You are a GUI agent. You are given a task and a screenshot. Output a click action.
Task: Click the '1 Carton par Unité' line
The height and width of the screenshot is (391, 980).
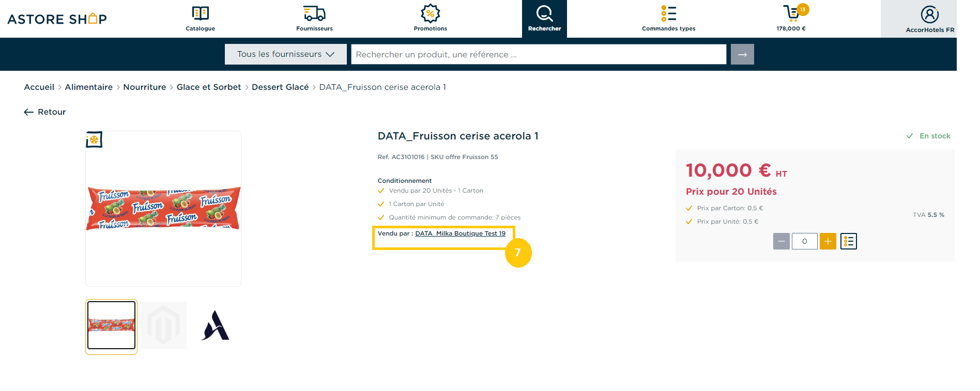(x=417, y=204)
